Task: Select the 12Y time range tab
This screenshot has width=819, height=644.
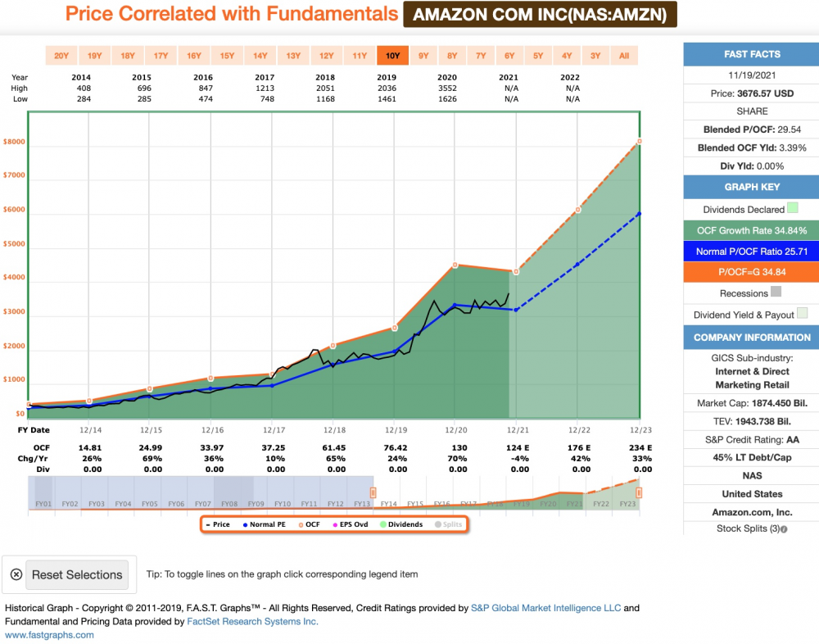Action: 327,56
